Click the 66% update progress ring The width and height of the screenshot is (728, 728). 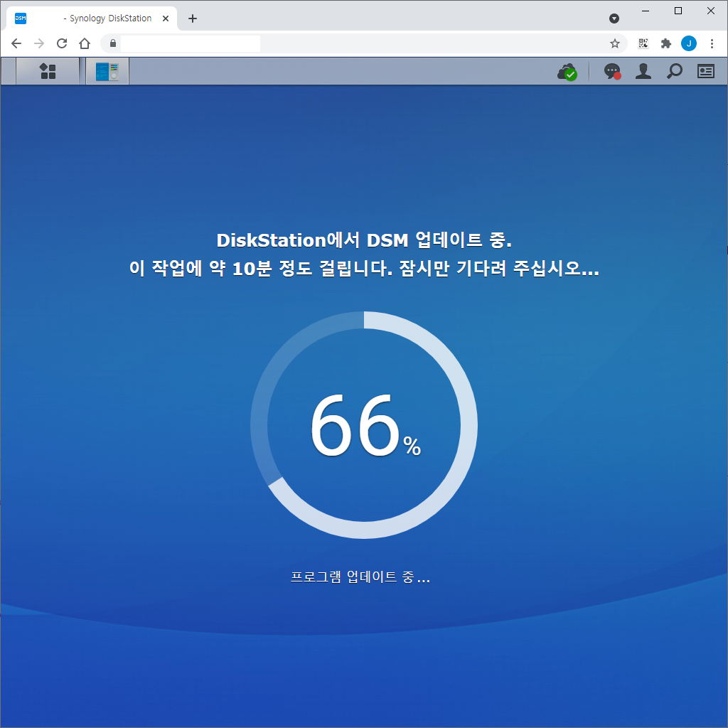tap(364, 425)
